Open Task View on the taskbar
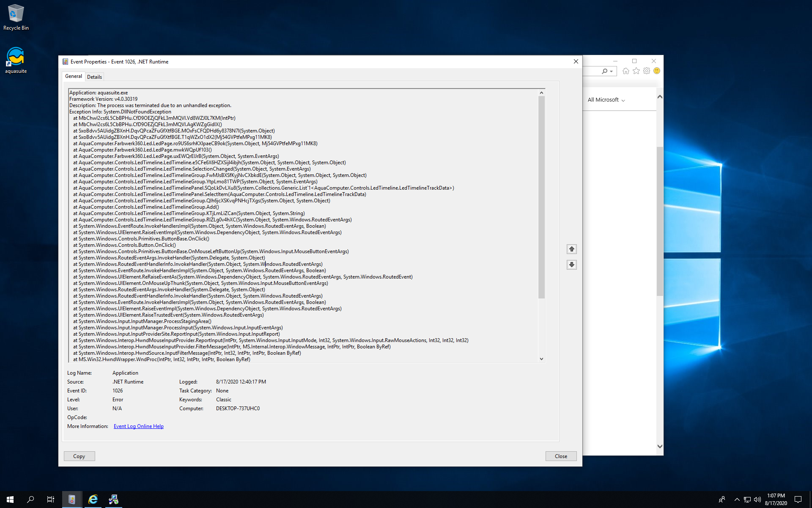This screenshot has height=508, width=812. pyautogui.click(x=51, y=500)
